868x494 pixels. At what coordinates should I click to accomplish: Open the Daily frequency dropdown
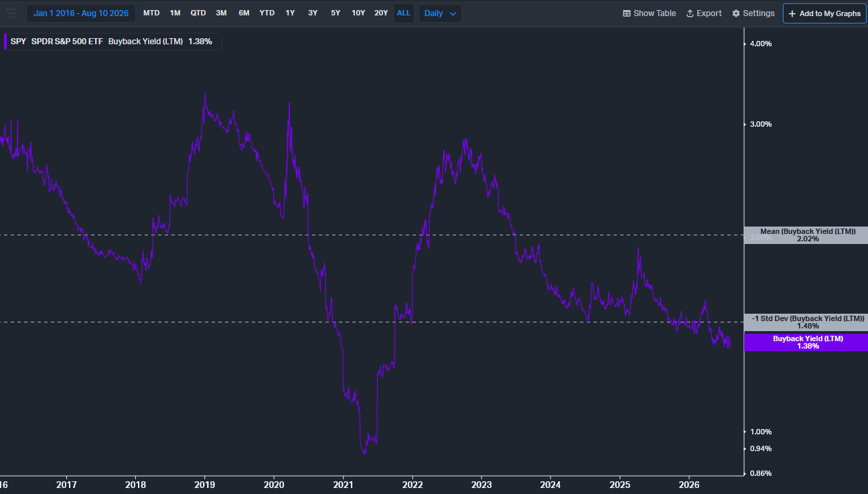440,13
